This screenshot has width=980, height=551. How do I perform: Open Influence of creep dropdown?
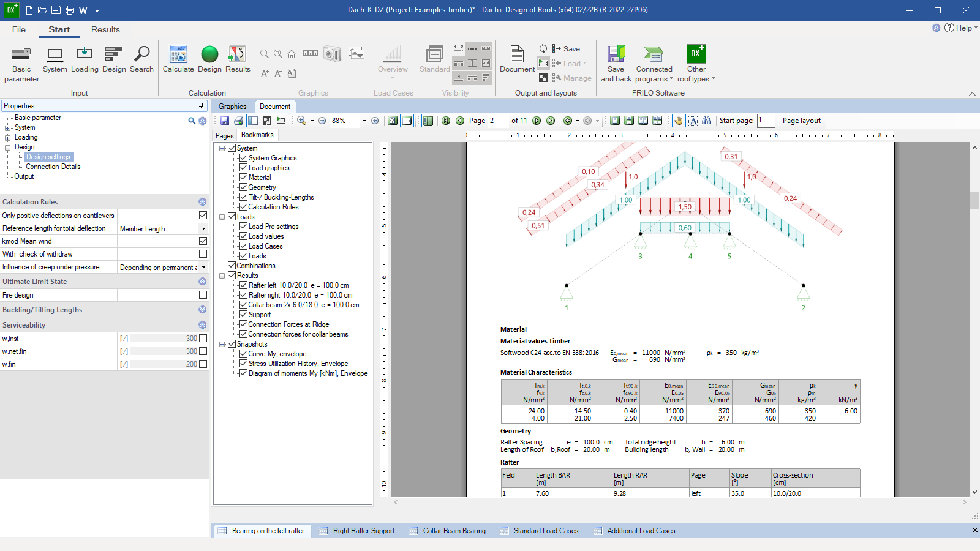point(203,267)
